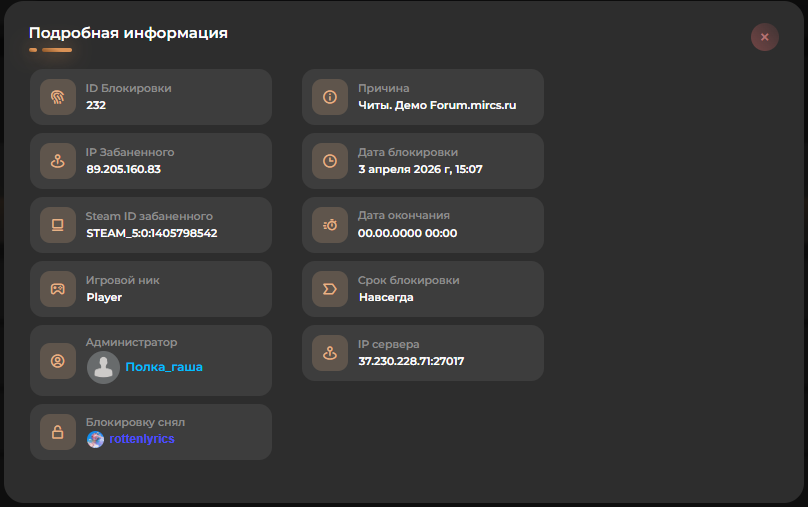808x507 pixels.
Task: Click the gamepad icon beside Игровой ник
Action: tap(58, 289)
